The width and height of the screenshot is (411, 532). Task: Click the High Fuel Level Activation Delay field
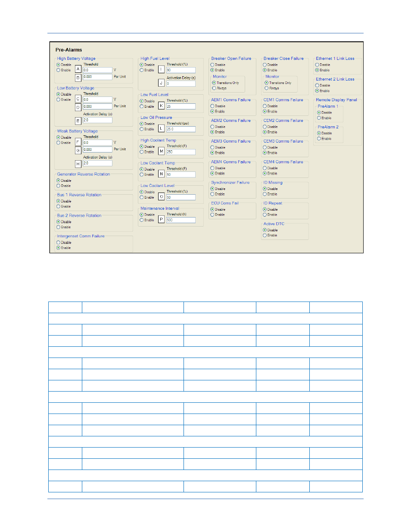coord(181,84)
